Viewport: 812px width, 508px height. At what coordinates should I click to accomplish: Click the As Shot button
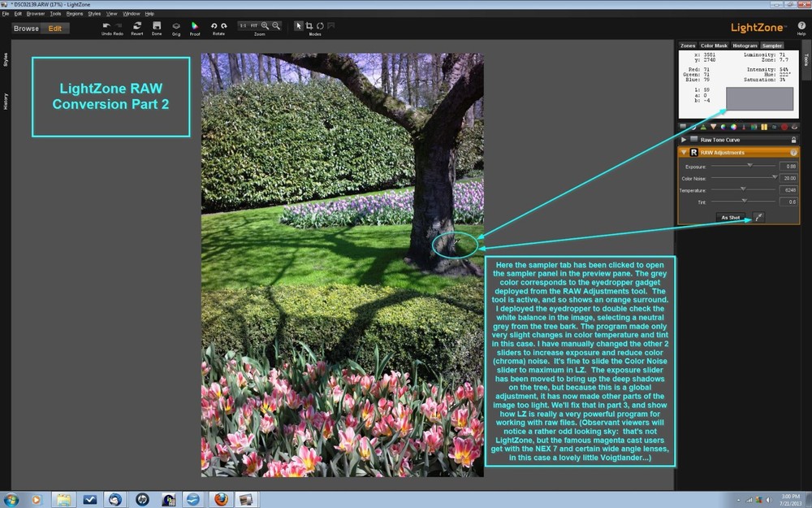coord(731,217)
